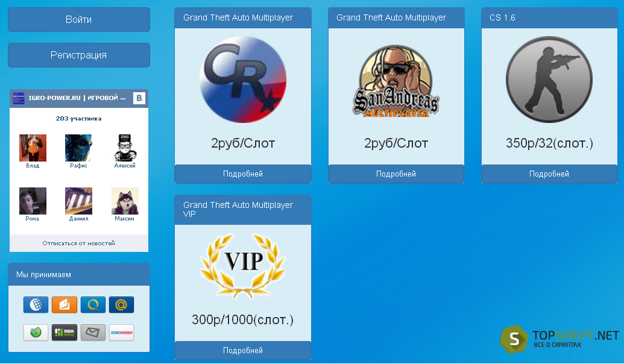624x364 pixels.
Task: Click the '350р/32(слот.)' price text
Action: point(549,143)
